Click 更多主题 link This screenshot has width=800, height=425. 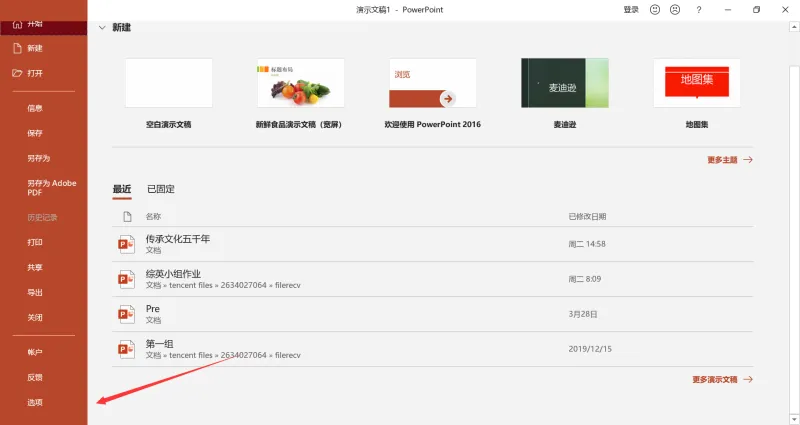[722, 160]
